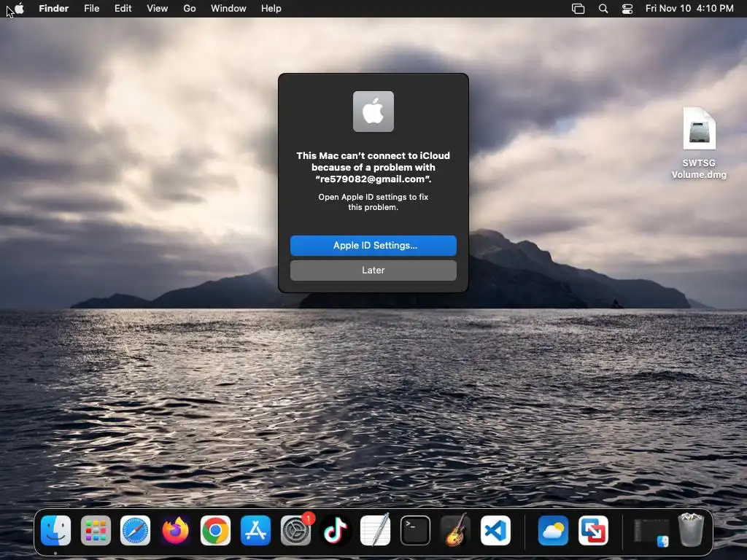Screen dimensions: 747x560
Task: Launch Terminal from the Dock
Action: point(415,530)
